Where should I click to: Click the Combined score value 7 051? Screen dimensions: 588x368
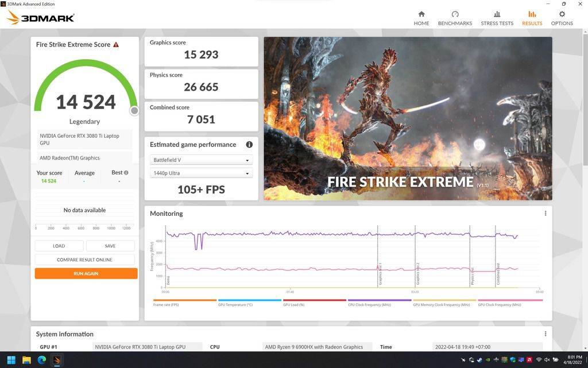pos(201,119)
